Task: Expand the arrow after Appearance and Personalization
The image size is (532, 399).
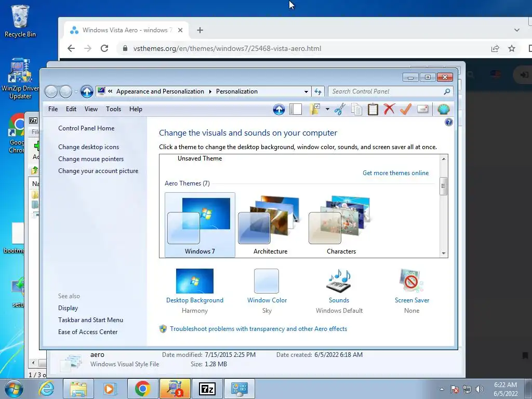Action: point(210,91)
